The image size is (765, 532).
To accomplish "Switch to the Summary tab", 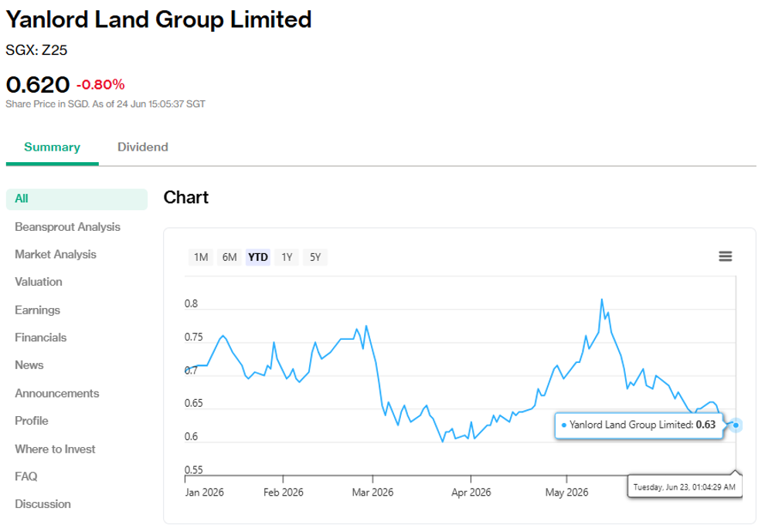I will click(53, 147).
